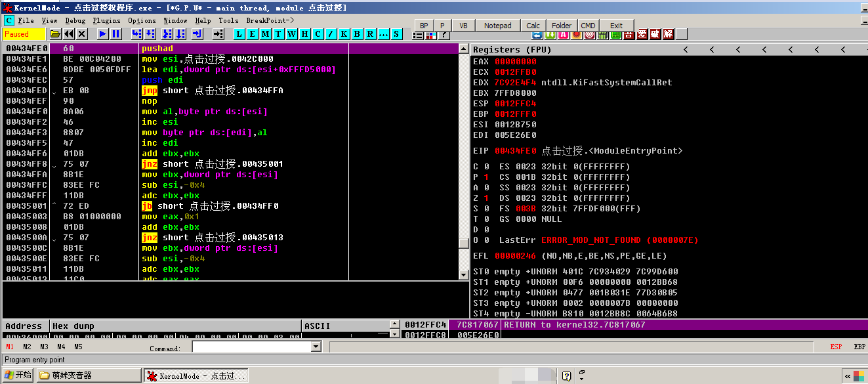868x384 pixels.
Task: Open the Memory map (M) window
Action: click(265, 34)
